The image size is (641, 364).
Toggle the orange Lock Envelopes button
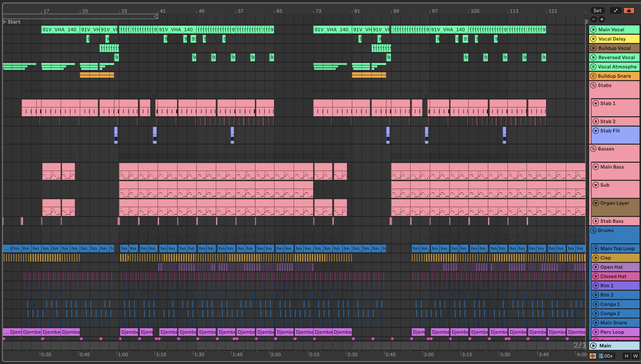tap(629, 11)
